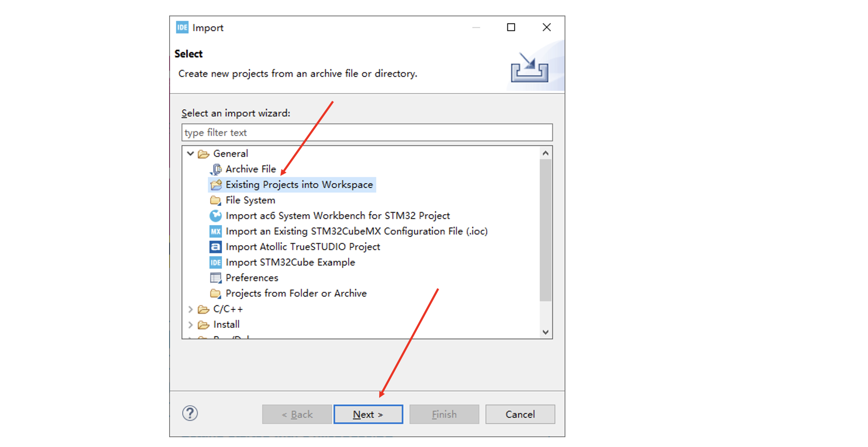The width and height of the screenshot is (868, 447).
Task: Click the Import STM32Cube Example IDE icon
Action: click(216, 262)
